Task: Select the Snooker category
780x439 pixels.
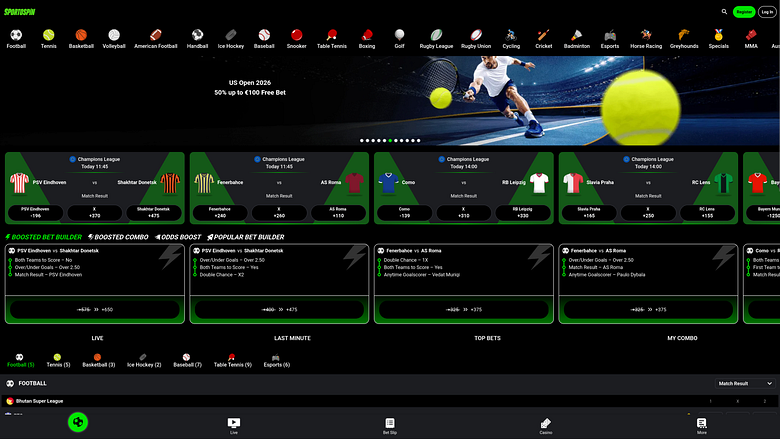Action: coord(296,39)
